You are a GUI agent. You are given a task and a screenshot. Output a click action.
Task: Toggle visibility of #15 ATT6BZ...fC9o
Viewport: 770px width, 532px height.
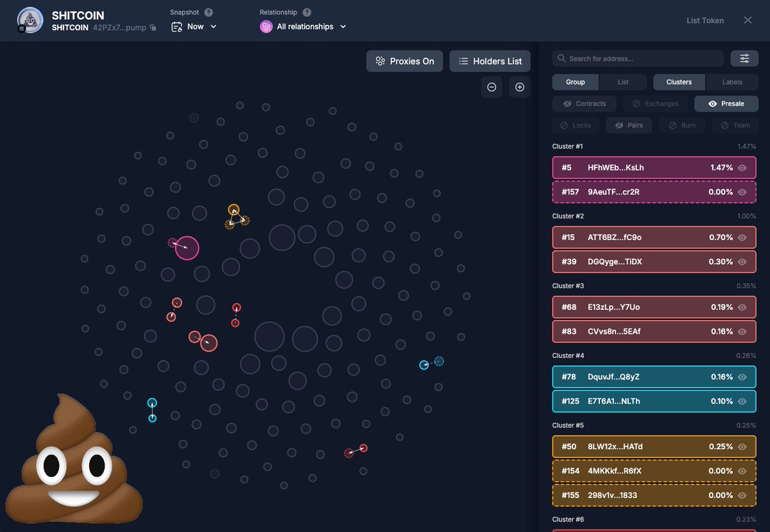click(x=742, y=237)
